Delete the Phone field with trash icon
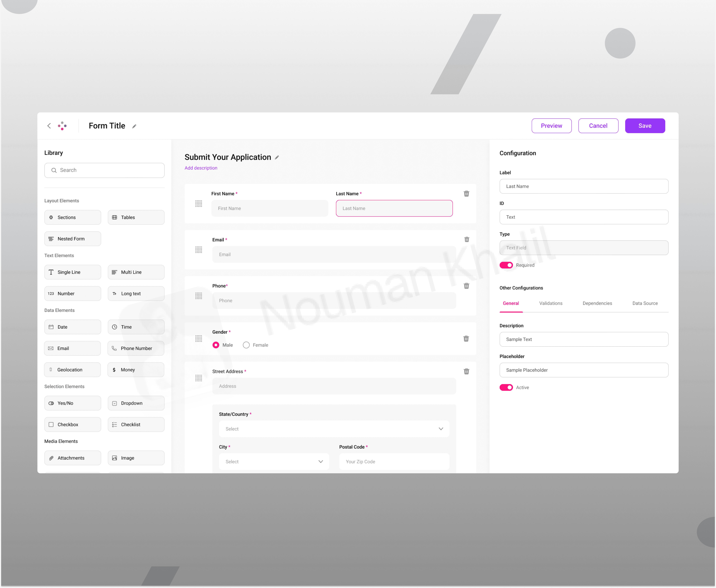The image size is (716, 588). point(466,286)
